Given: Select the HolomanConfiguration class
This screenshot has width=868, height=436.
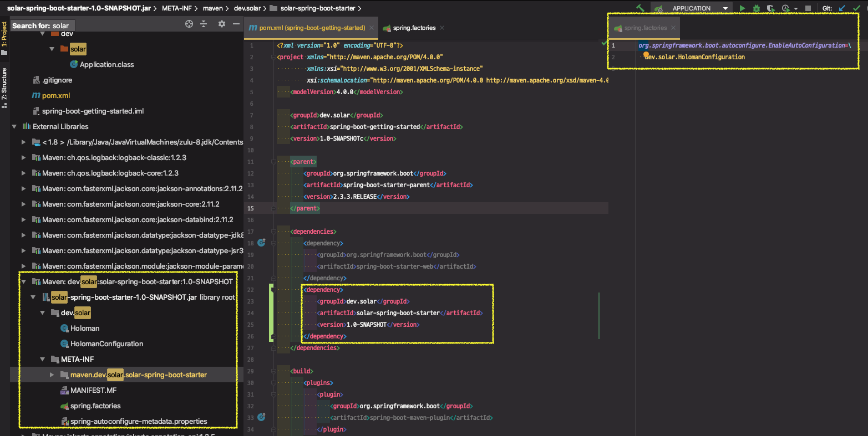Looking at the screenshot, I should click(106, 343).
